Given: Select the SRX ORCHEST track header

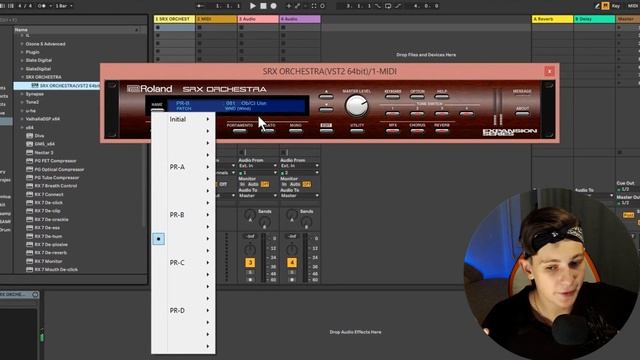Looking at the screenshot, I should pyautogui.click(x=174, y=19).
